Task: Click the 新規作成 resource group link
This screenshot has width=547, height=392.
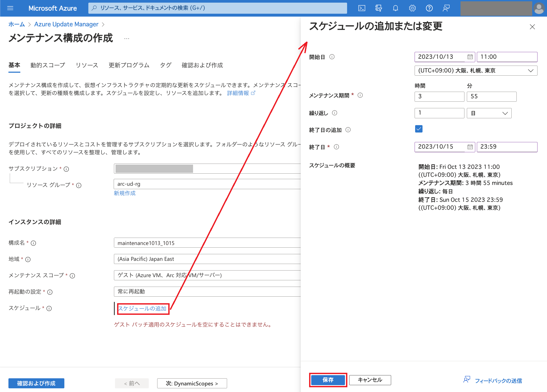Action: pos(125,193)
